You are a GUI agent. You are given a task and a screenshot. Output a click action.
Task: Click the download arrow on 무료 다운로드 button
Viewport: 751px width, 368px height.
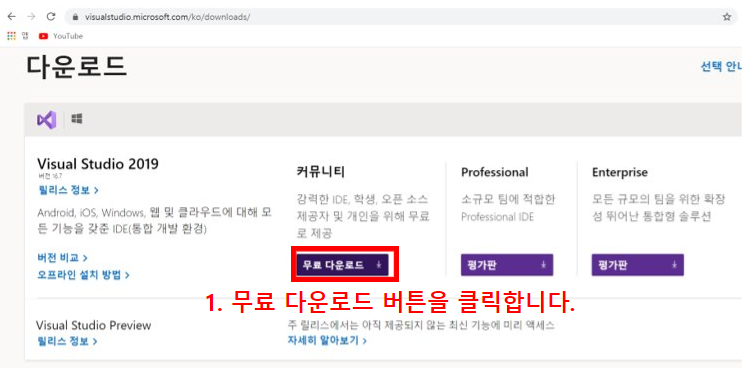coord(378,265)
